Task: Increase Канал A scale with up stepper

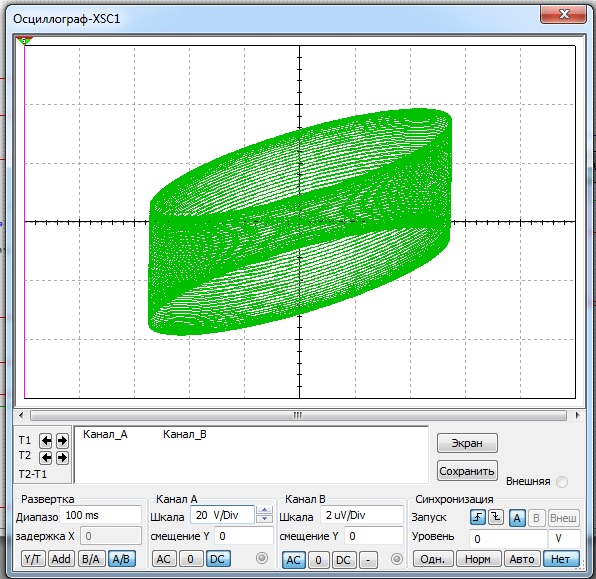Action: pos(265,510)
